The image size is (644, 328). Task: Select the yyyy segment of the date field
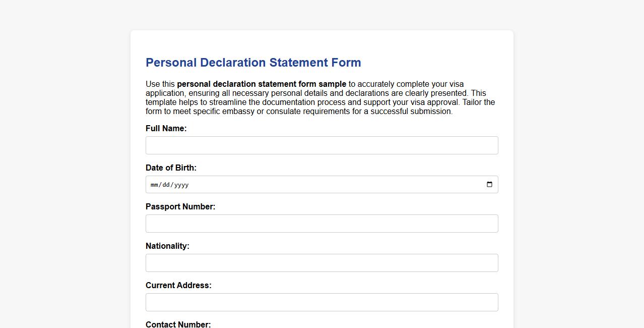click(181, 185)
